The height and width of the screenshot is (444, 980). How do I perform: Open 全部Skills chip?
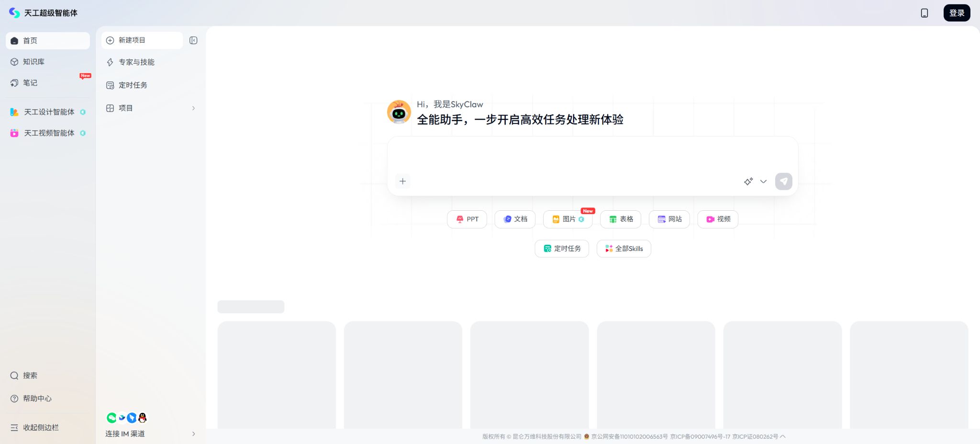[x=624, y=249]
